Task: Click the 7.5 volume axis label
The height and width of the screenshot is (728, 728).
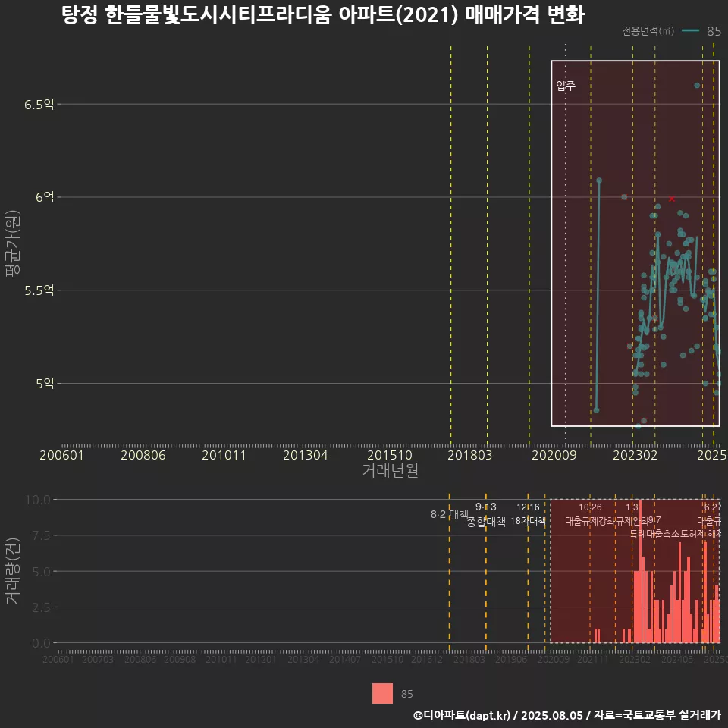Action: [41, 536]
